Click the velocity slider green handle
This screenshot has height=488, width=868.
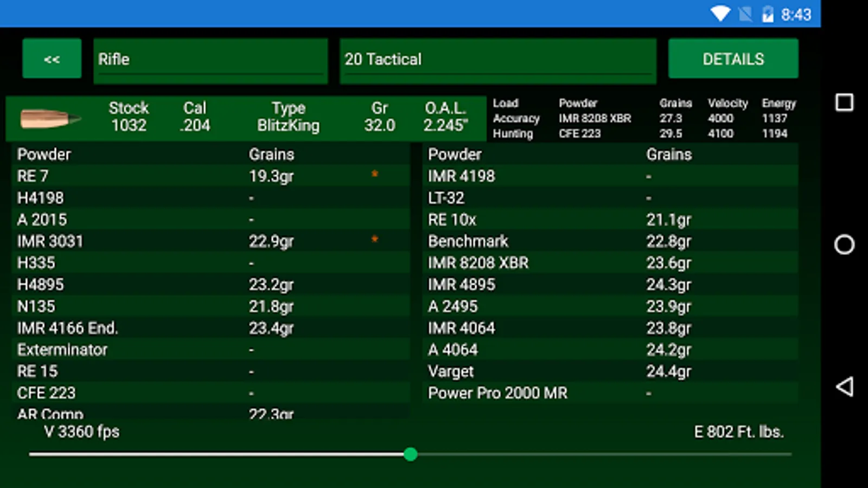pyautogui.click(x=411, y=454)
